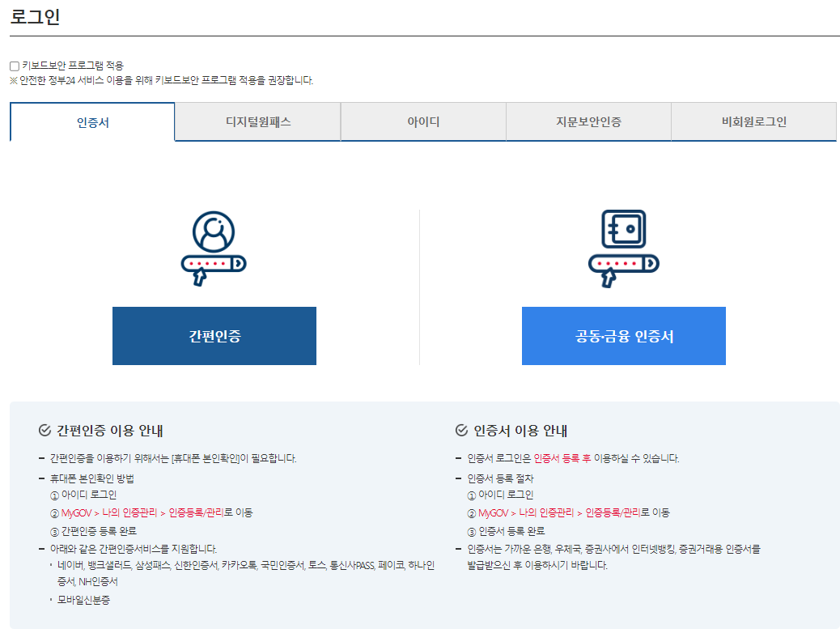Screen dimensions: 840x629
Task: Open the 아이디 login tab
Action: (422, 121)
